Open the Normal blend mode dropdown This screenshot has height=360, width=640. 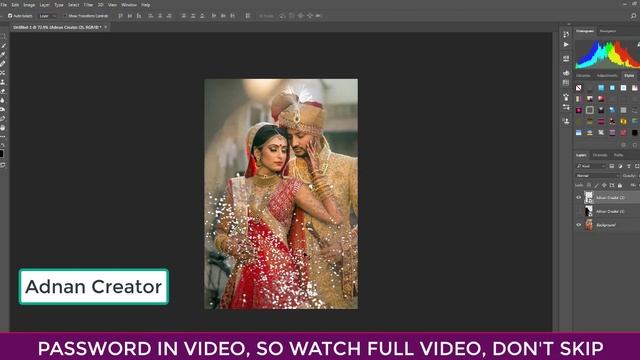(x=597, y=176)
